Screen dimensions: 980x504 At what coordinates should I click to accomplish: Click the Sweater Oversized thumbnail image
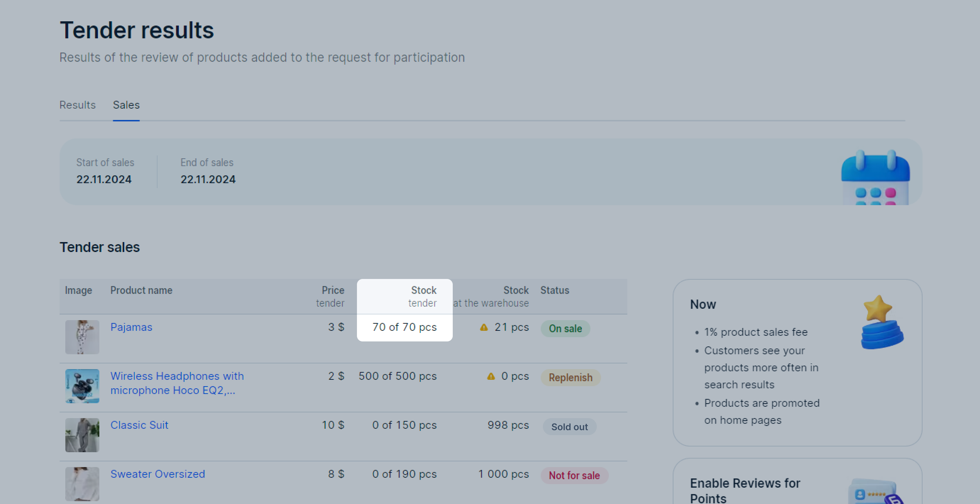(x=82, y=484)
